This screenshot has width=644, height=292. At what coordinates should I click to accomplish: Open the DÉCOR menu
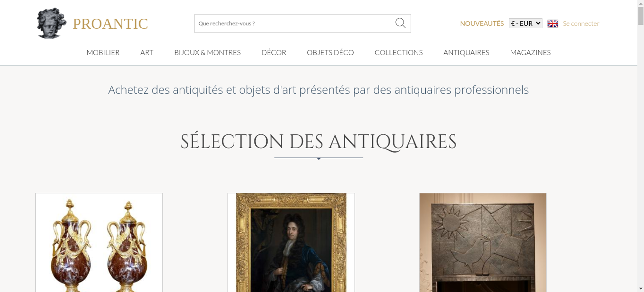pos(274,52)
